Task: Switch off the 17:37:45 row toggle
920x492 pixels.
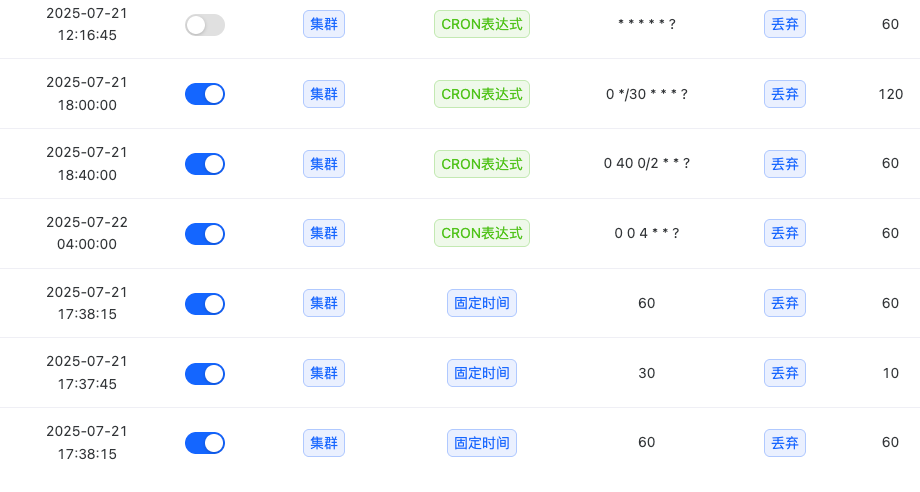Action: [x=205, y=374]
